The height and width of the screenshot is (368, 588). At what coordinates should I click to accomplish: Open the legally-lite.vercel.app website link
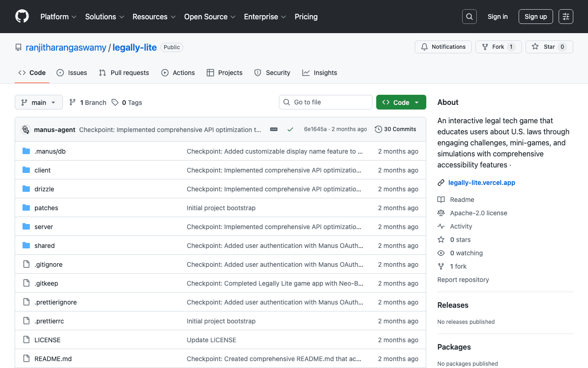pos(482,183)
